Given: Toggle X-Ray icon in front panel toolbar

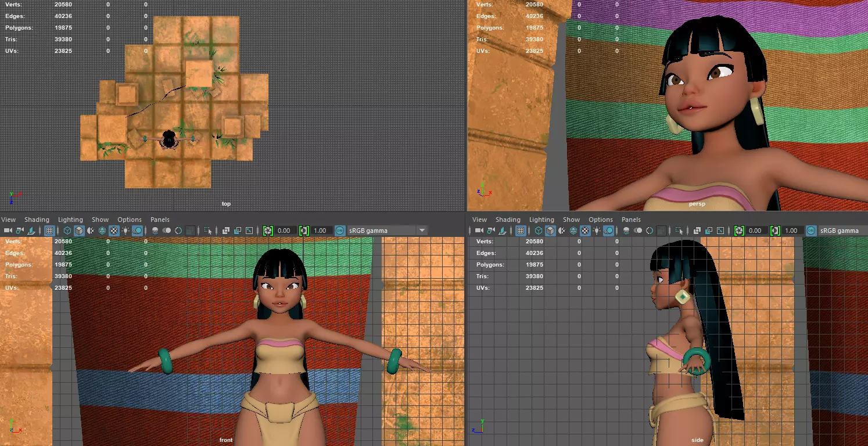Looking at the screenshot, I should (x=226, y=231).
